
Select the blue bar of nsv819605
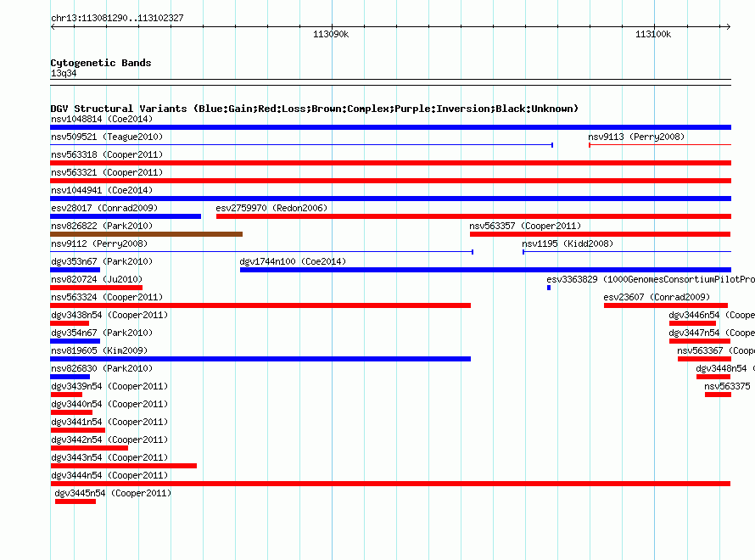pos(260,359)
